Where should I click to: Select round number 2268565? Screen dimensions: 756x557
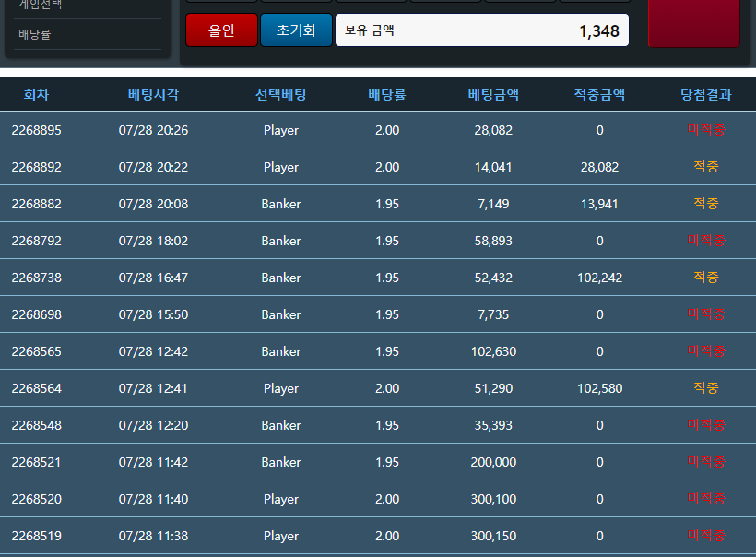click(36, 351)
